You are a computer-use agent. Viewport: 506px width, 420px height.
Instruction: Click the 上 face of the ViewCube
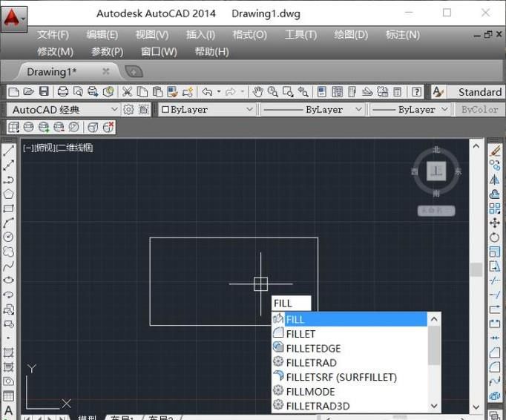[436, 171]
